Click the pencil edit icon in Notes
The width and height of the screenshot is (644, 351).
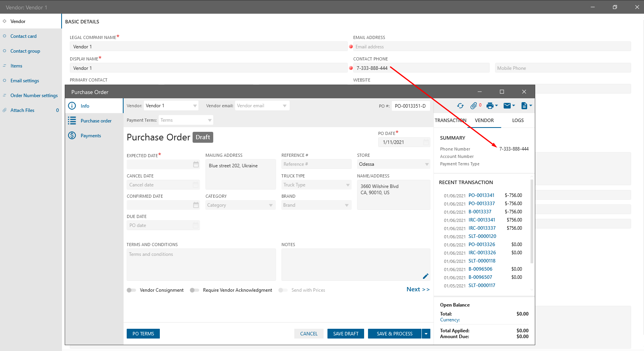click(x=426, y=276)
